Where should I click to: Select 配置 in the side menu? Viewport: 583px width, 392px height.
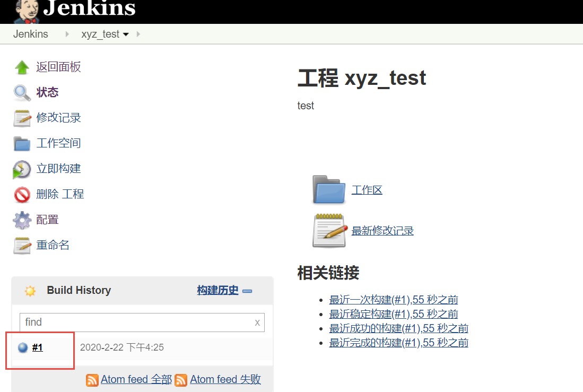(x=47, y=220)
